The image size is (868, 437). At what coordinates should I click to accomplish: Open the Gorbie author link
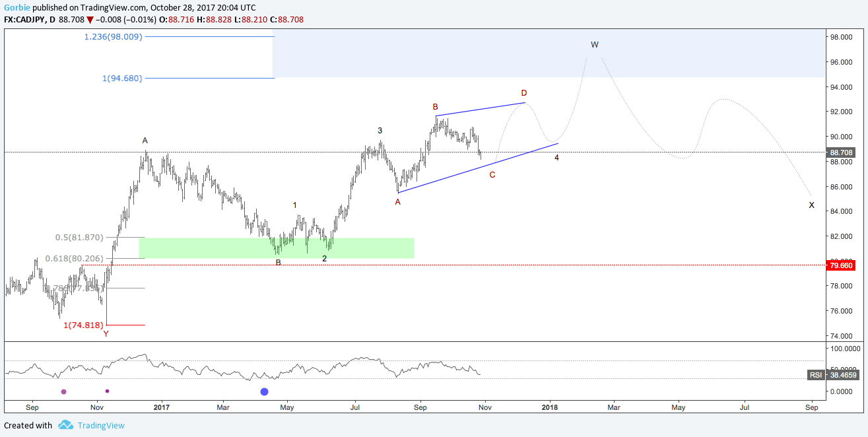click(x=16, y=7)
